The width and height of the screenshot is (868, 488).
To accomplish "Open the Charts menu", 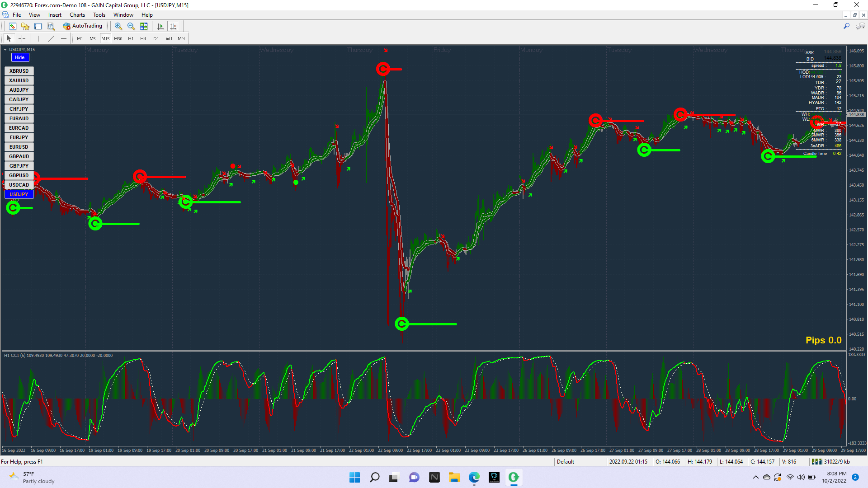I will click(77, 15).
